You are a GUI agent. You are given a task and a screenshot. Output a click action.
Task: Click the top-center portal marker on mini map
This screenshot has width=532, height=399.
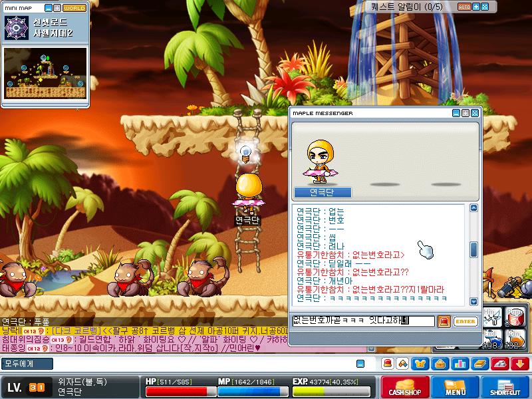click(x=43, y=58)
